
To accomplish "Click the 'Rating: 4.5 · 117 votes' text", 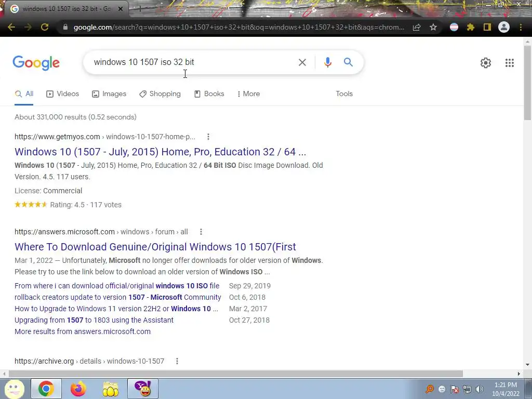I will pyautogui.click(x=86, y=205).
